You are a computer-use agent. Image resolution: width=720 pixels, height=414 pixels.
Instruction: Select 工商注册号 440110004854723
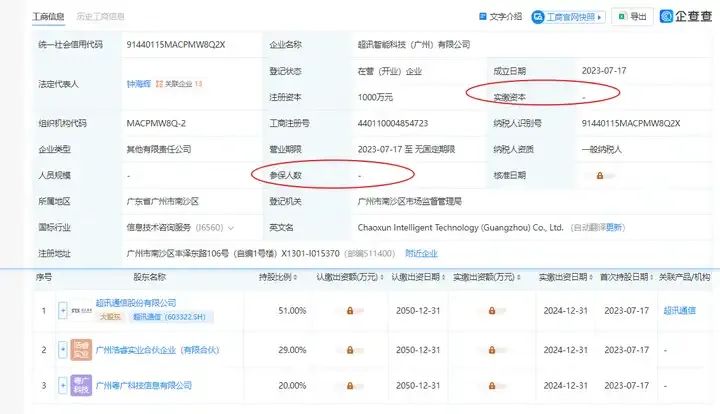coord(393,123)
